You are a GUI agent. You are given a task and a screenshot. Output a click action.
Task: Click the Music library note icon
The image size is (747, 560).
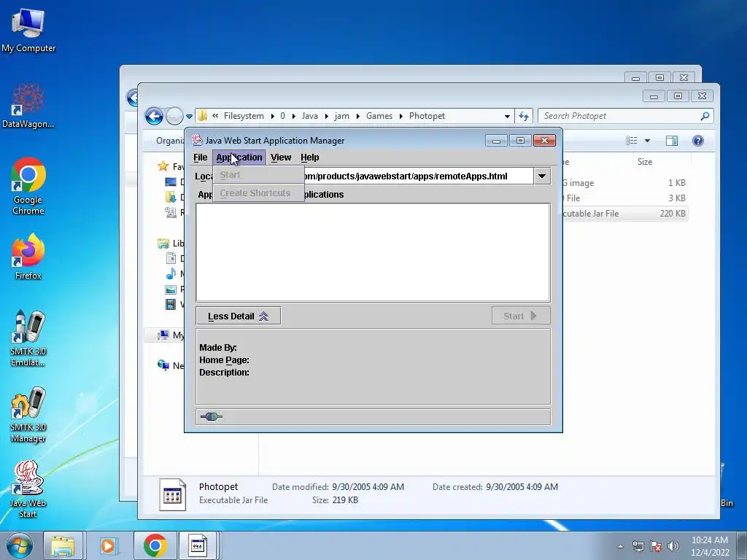click(x=171, y=274)
